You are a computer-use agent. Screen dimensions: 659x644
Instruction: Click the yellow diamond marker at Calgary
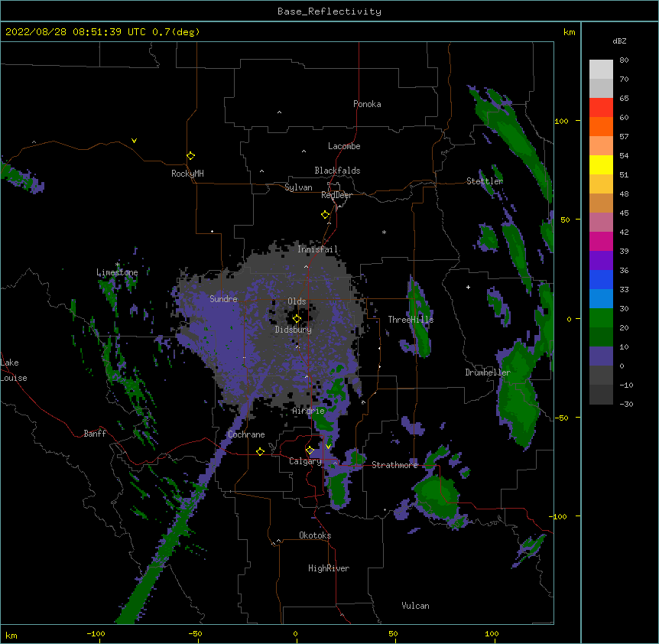point(310,450)
